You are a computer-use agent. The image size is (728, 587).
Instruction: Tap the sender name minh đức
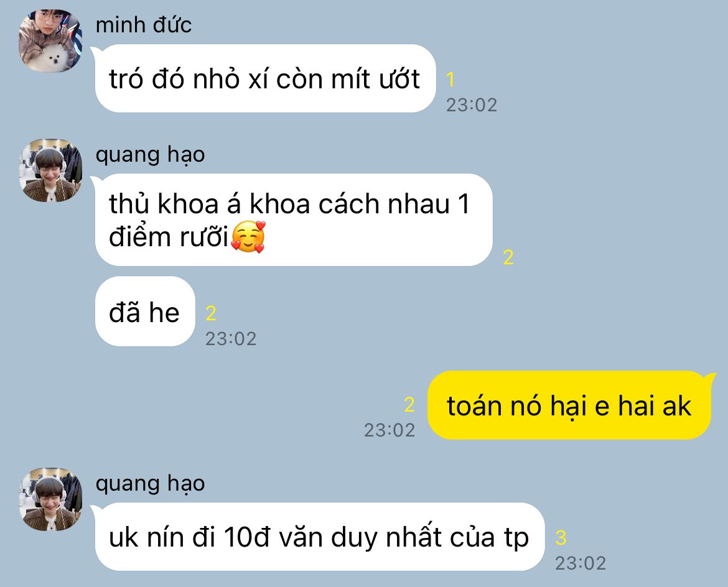[x=144, y=25]
